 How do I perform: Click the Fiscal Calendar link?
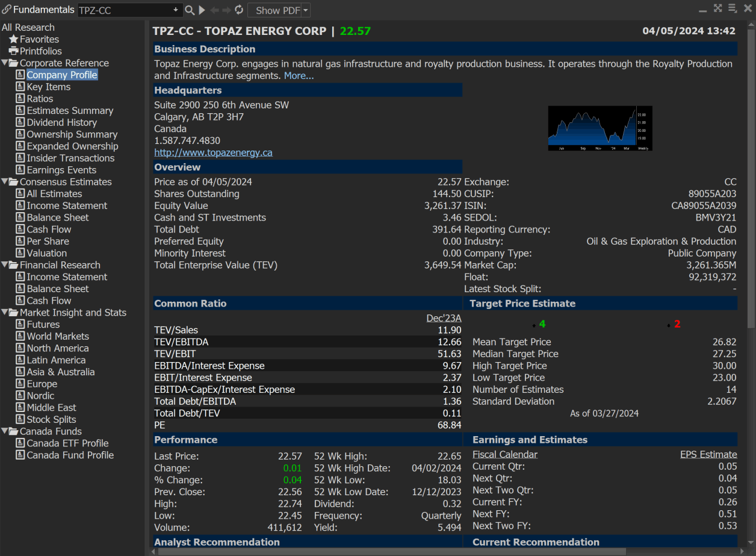[x=505, y=454]
